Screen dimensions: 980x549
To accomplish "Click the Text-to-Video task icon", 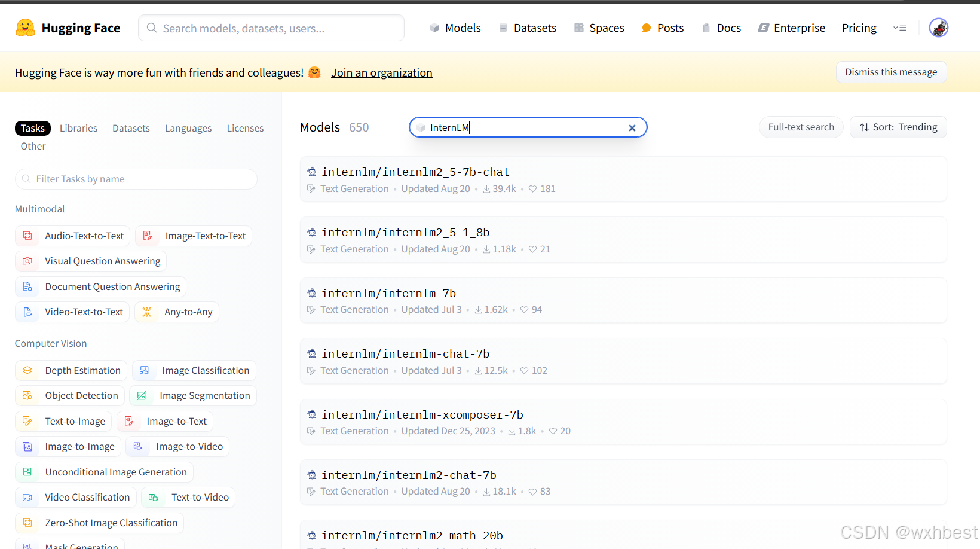I will click(154, 497).
